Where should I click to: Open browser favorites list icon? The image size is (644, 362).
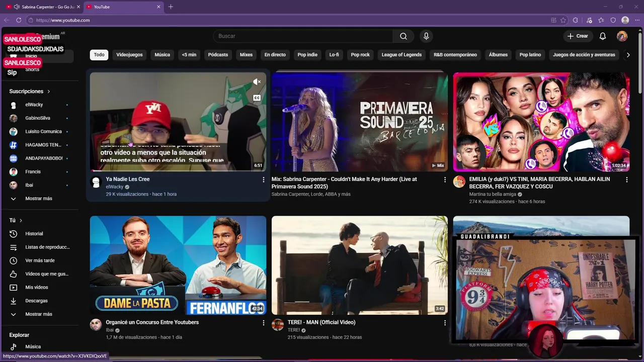[601, 20]
